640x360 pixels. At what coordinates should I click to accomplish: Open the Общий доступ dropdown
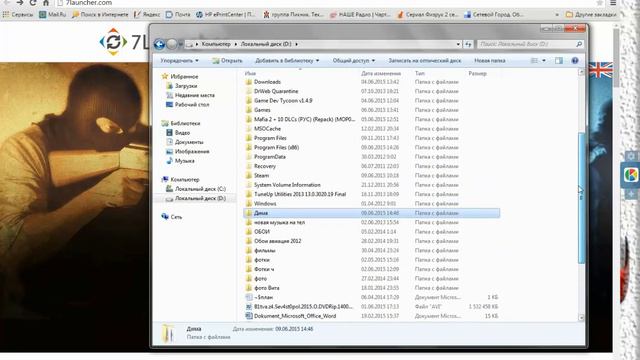pos(353,60)
